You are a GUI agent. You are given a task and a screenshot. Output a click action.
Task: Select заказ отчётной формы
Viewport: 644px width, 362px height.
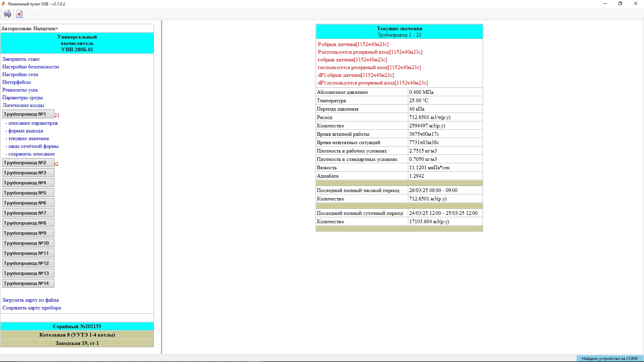33,146
